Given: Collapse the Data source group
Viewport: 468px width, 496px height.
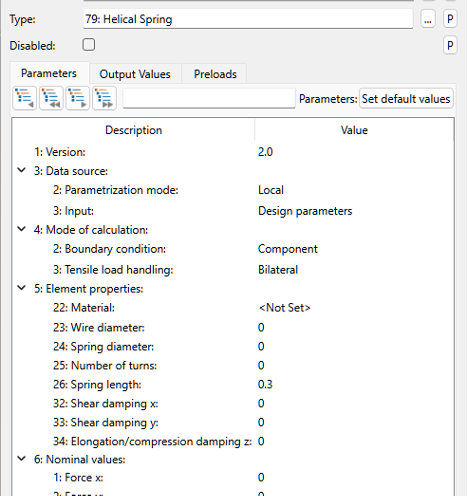Looking at the screenshot, I should coord(21,170).
